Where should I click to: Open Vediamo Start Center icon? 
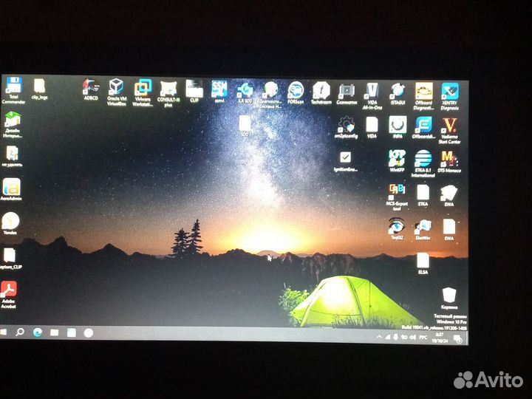[449, 126]
